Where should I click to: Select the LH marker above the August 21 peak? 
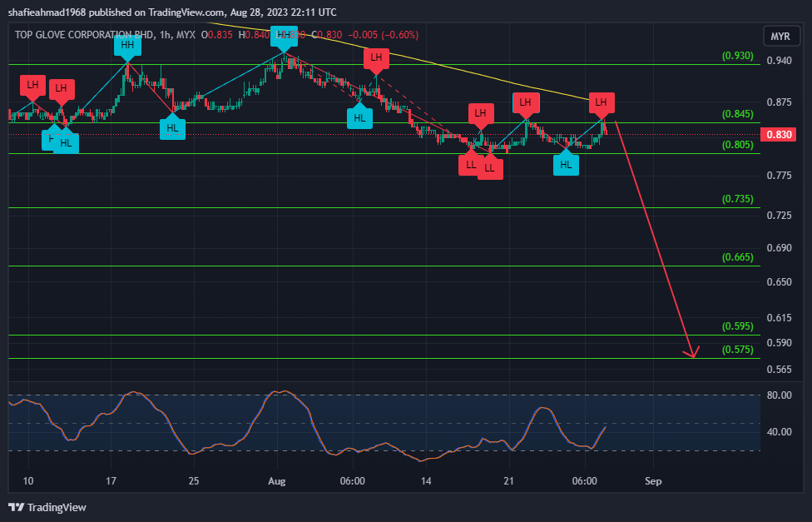click(x=526, y=105)
